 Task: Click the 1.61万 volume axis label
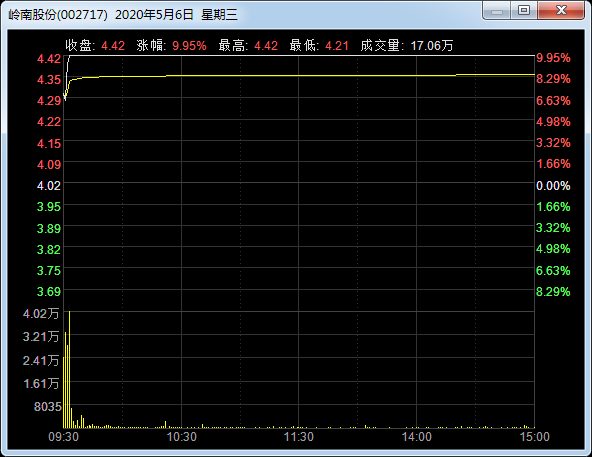click(41, 384)
